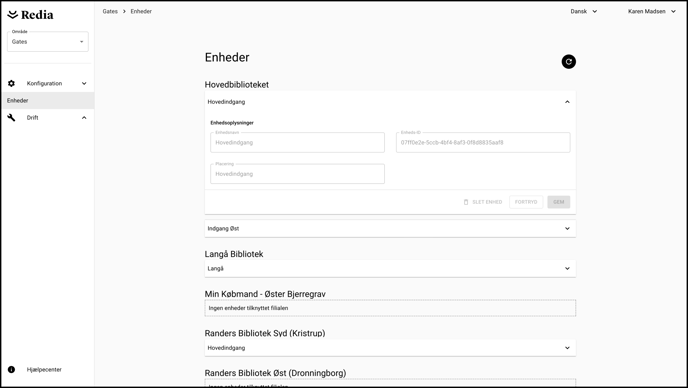Viewport: 688px width, 388px height.
Task: Open Hjælpecenter in the sidebar
Action: point(44,370)
